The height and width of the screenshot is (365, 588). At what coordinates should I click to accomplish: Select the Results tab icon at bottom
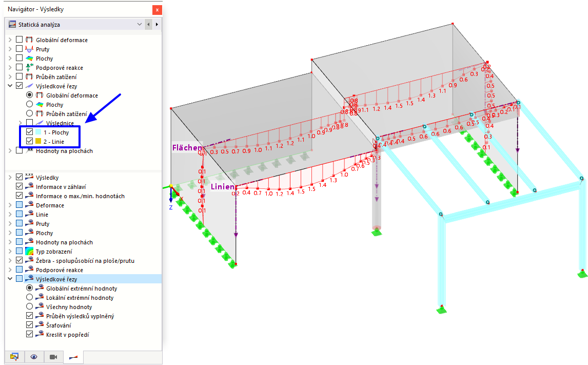click(x=73, y=357)
